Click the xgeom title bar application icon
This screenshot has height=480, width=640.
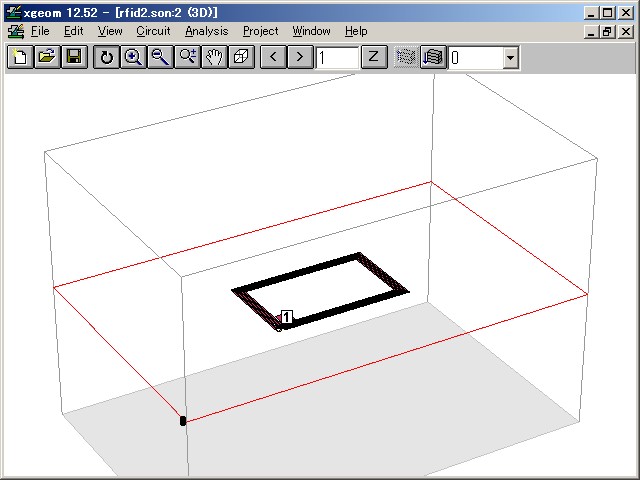pyautogui.click(x=13, y=12)
